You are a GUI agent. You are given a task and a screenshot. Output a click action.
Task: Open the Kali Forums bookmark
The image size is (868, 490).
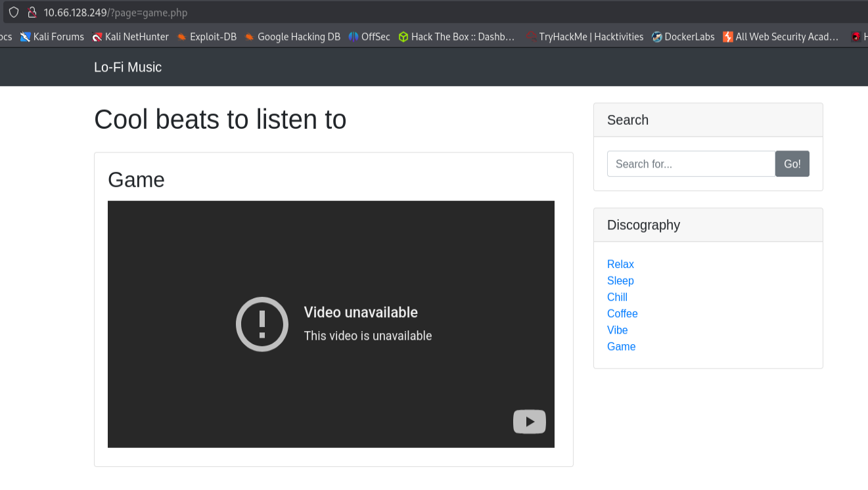(x=52, y=37)
